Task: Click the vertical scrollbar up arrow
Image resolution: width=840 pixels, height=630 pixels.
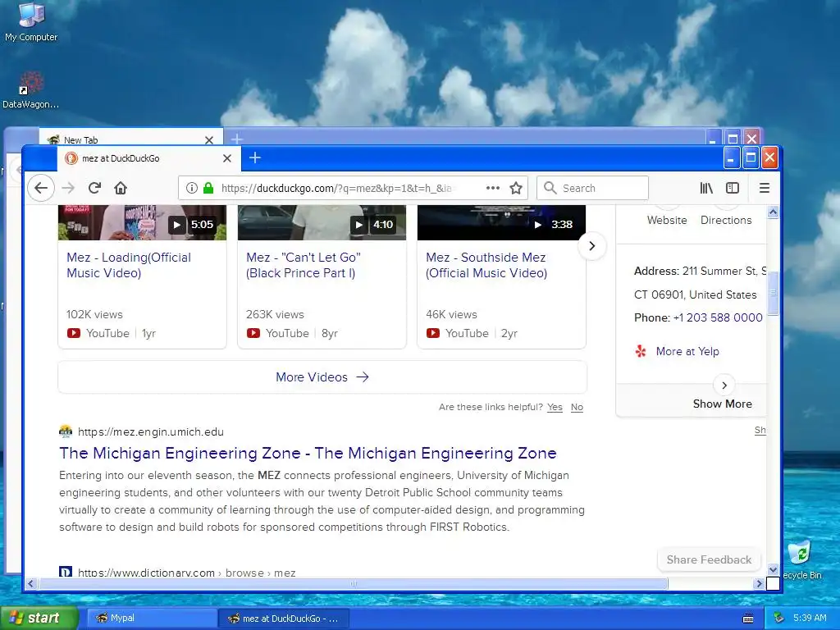Action: click(x=773, y=212)
